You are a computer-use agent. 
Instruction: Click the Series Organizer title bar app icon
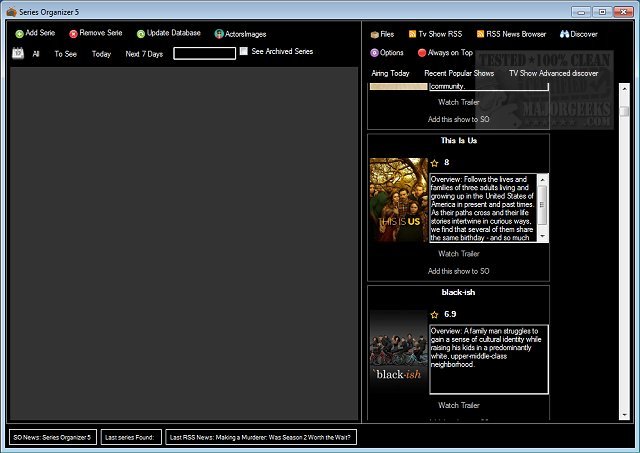(x=11, y=12)
